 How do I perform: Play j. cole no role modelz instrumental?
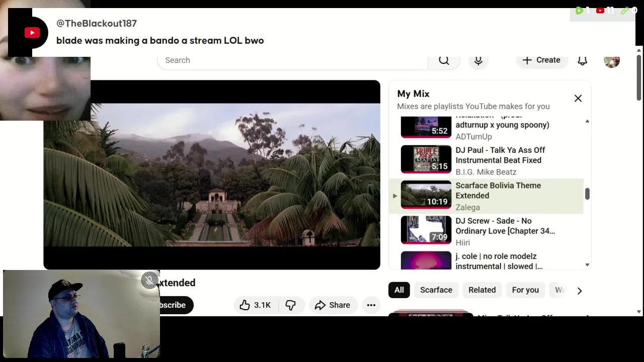(499, 261)
